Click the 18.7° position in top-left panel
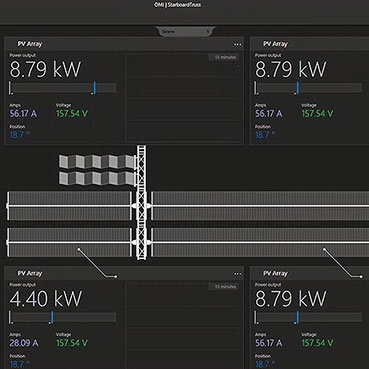 pyautogui.click(x=19, y=135)
